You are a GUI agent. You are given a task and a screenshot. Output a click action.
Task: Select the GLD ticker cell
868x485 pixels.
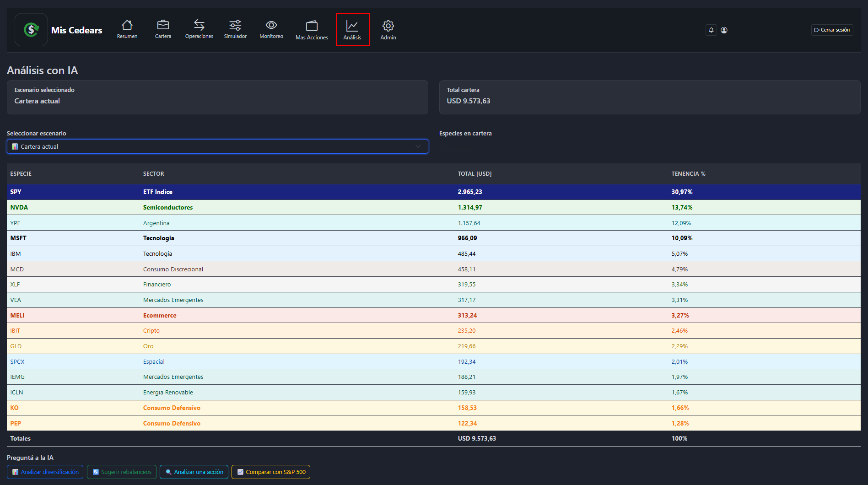pyautogui.click(x=16, y=346)
